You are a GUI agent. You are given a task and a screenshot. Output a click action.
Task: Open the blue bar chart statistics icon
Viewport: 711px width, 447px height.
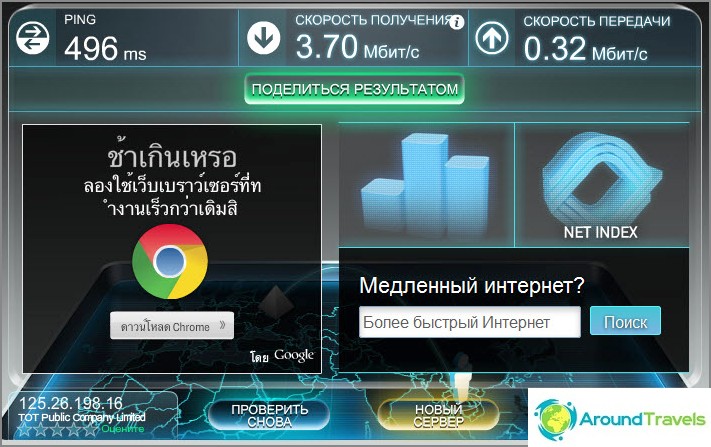[426, 184]
